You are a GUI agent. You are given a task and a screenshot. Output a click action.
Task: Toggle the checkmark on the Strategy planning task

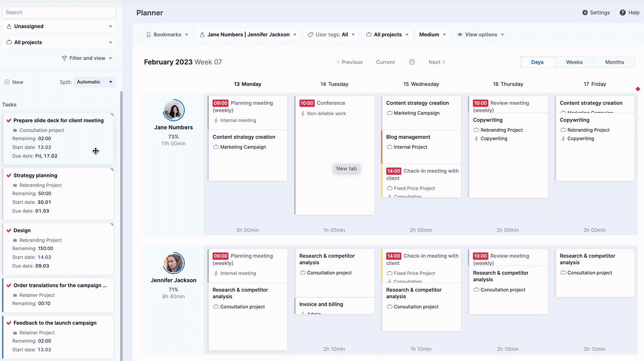9,176
